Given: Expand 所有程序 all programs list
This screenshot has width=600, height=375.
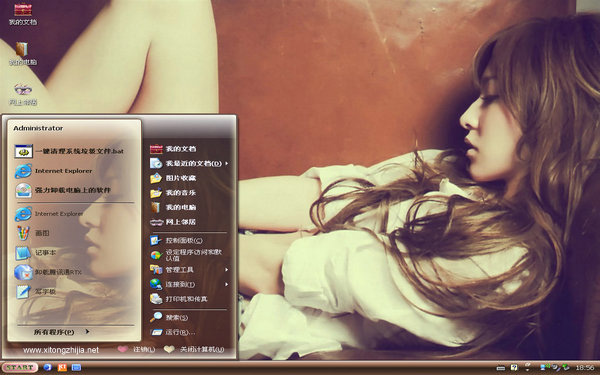Looking at the screenshot, I should coord(61,332).
